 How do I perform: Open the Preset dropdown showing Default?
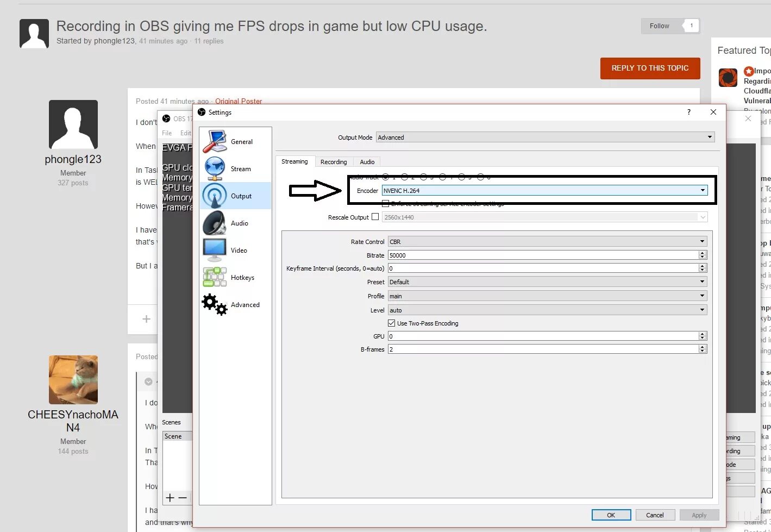(547, 282)
